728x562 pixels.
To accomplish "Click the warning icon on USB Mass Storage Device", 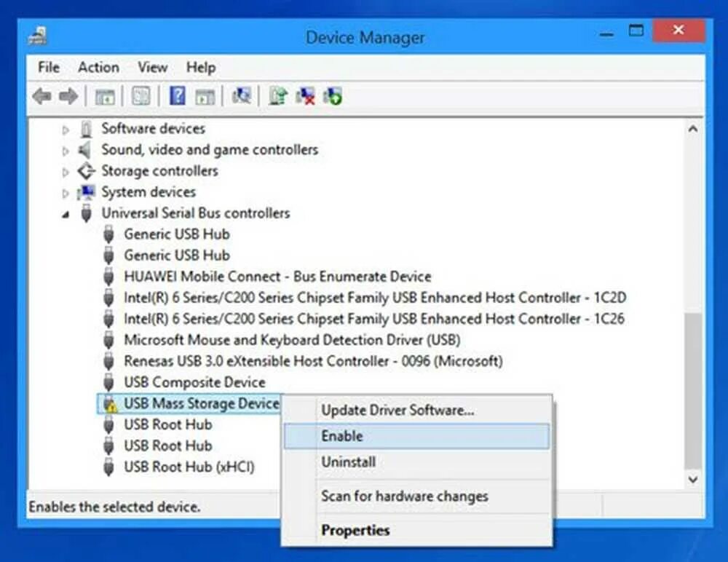I will (110, 404).
